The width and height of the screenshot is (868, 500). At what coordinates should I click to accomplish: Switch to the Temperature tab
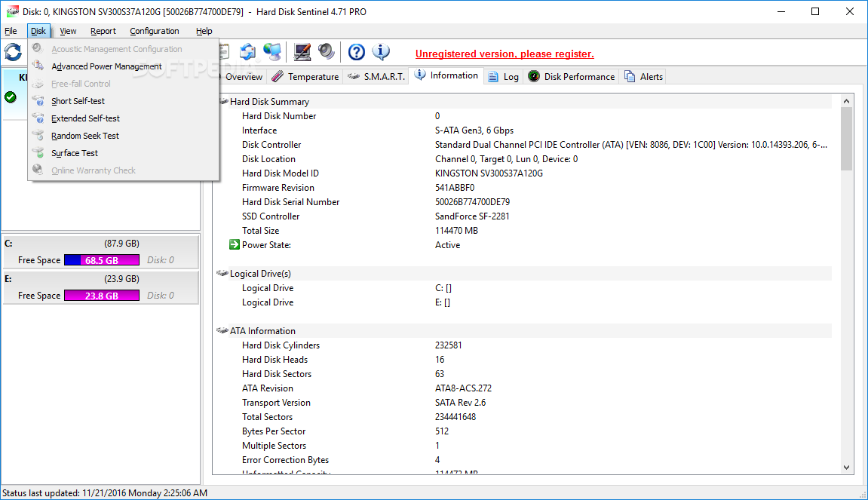(305, 76)
